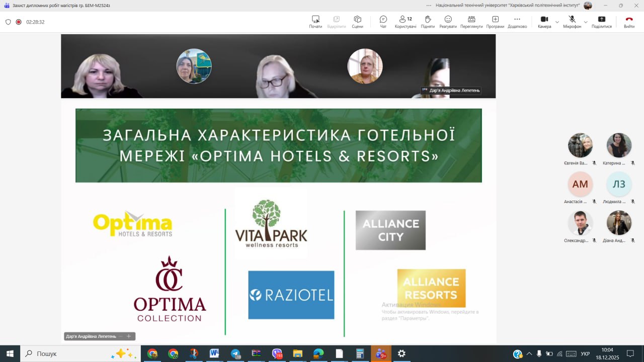Open the title bar three-dots menu

(429, 6)
